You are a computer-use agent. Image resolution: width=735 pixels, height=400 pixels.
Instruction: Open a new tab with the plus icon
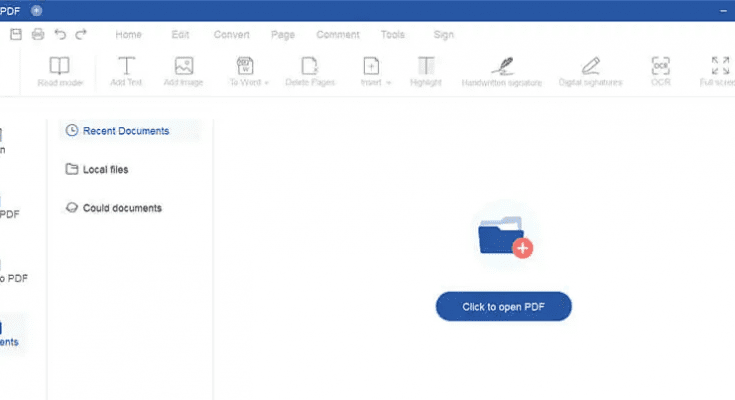click(37, 10)
